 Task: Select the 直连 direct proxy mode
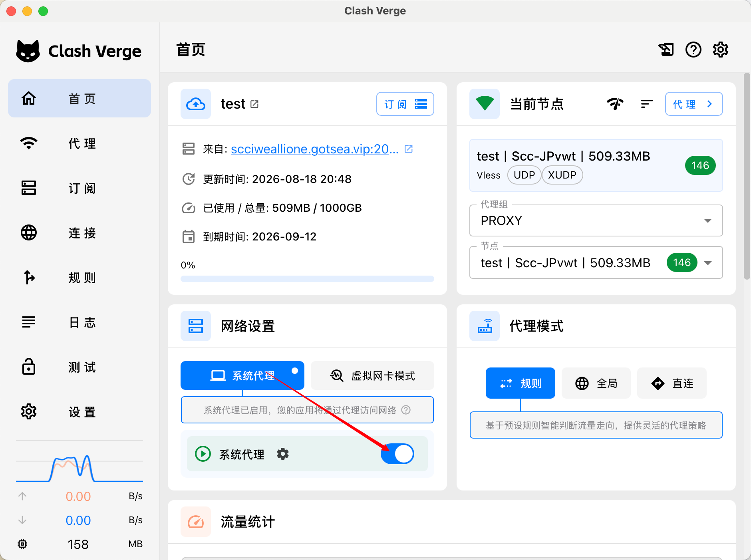(x=672, y=383)
